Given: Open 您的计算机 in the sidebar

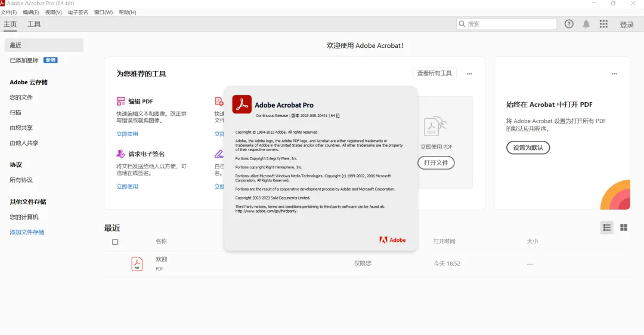Looking at the screenshot, I should click(x=24, y=217).
